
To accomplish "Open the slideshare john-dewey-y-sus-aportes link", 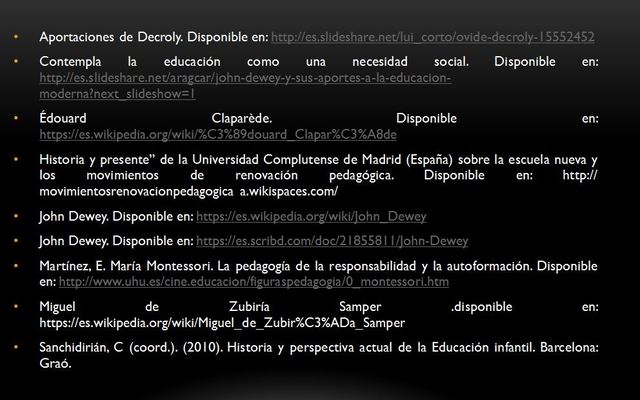I will click(x=245, y=86).
